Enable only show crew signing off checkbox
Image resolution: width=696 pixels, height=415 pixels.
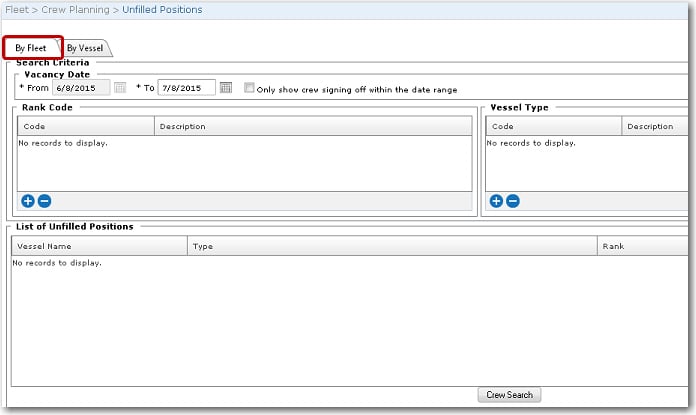pos(250,88)
